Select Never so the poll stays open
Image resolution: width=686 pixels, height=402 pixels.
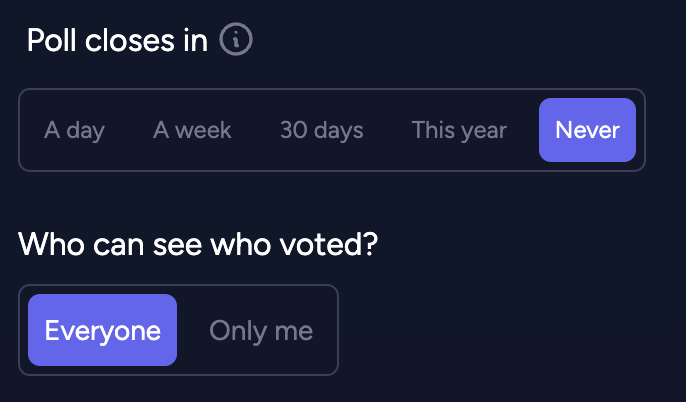[587, 130]
